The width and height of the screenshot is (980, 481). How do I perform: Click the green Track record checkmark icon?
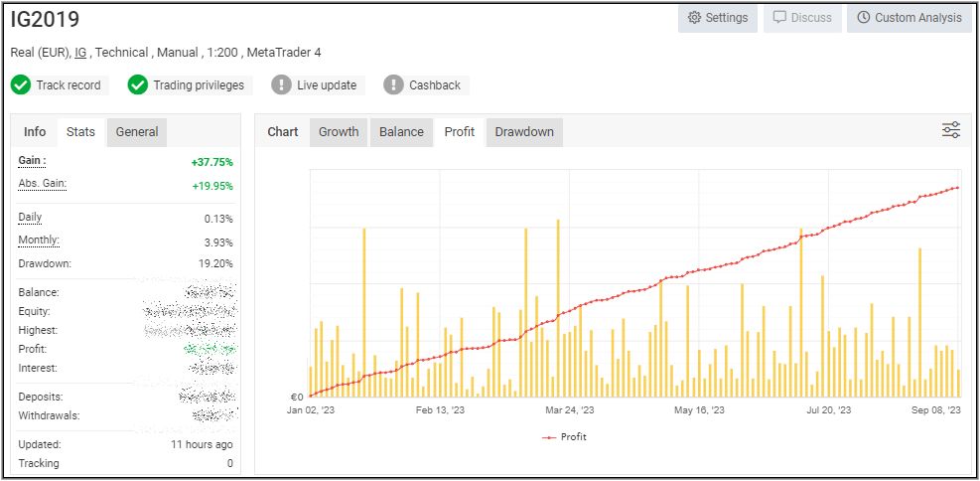coord(21,85)
